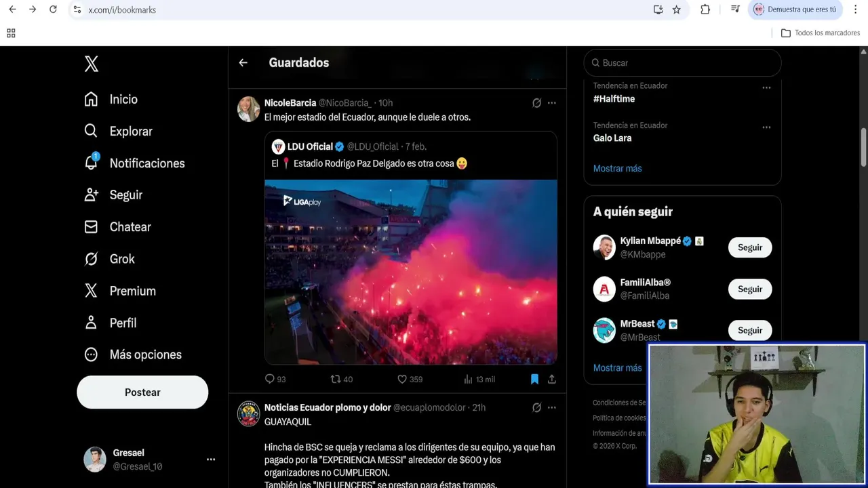Open #Halftime trend
868x488 pixels.
click(x=614, y=99)
